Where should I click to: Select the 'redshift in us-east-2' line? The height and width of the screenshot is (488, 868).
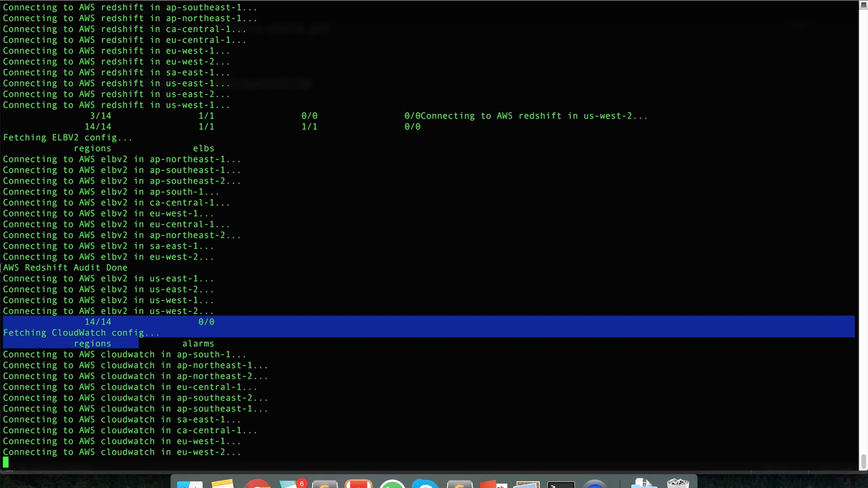(117, 94)
